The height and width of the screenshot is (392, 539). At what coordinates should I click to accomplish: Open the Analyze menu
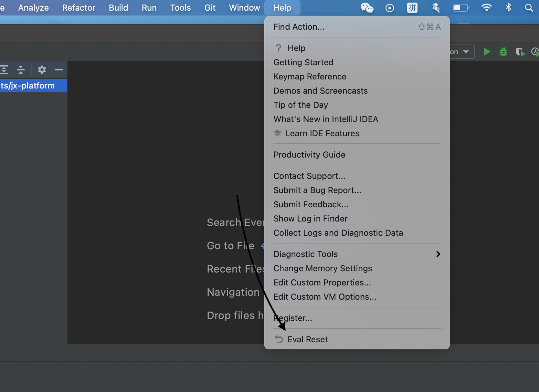pyautogui.click(x=33, y=8)
